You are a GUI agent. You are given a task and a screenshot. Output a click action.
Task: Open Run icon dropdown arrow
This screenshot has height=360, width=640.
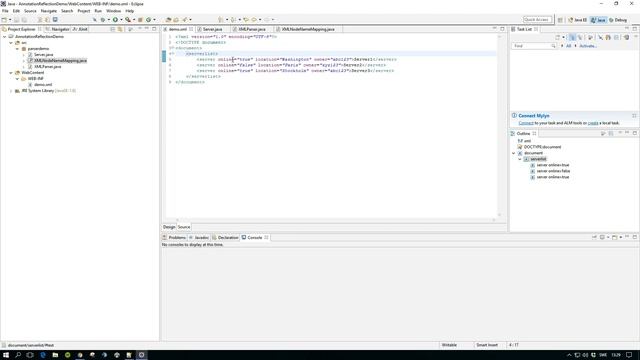click(x=121, y=20)
